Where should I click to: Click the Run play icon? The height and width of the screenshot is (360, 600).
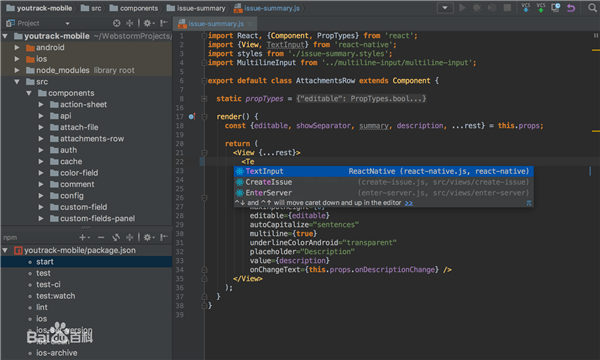click(x=462, y=8)
